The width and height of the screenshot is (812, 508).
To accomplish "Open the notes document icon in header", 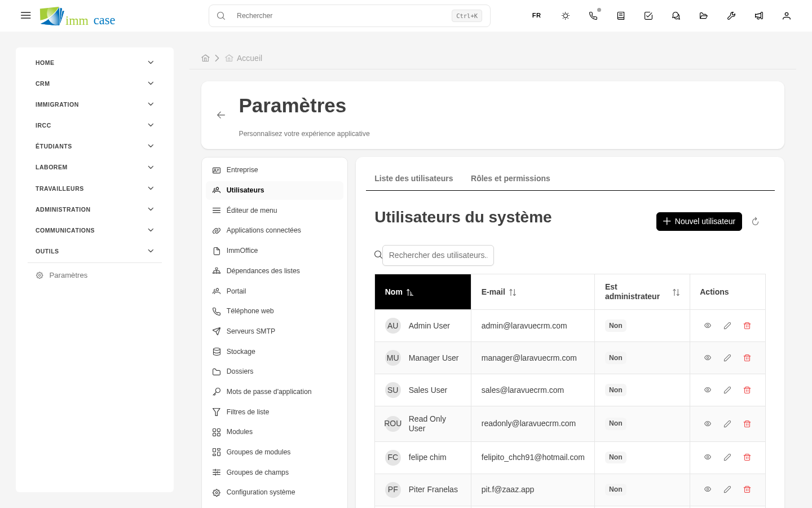I will [x=621, y=16].
